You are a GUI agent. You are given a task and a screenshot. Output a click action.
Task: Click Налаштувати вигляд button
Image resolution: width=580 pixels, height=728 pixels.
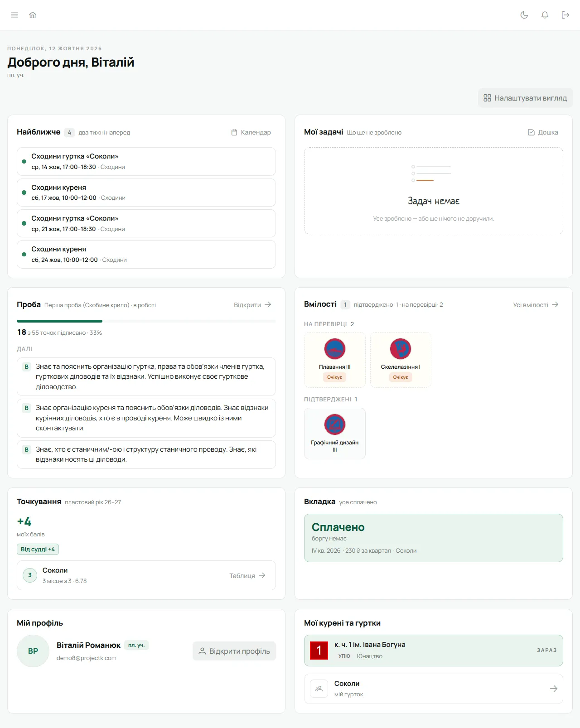coord(525,98)
